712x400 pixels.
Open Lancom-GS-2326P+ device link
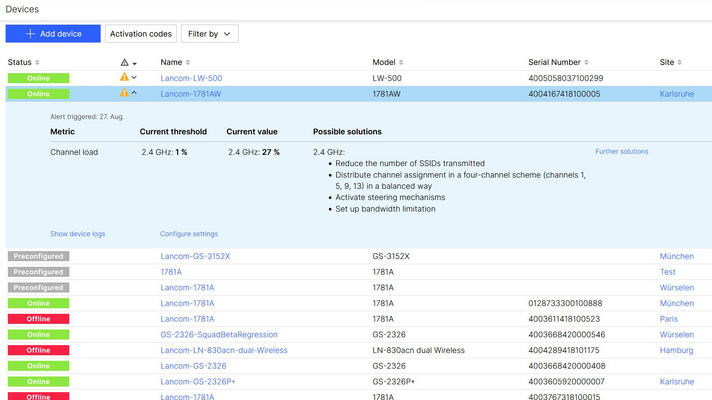click(x=198, y=382)
